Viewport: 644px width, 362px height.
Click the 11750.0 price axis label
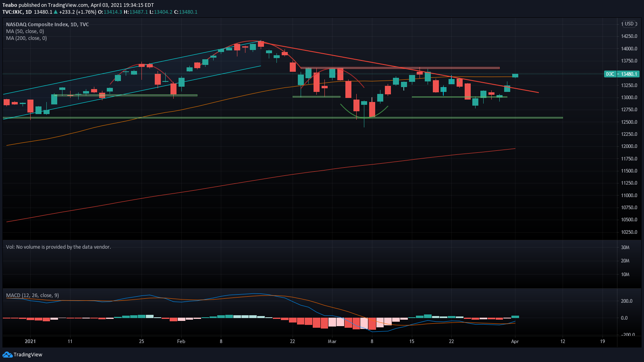[x=629, y=159]
